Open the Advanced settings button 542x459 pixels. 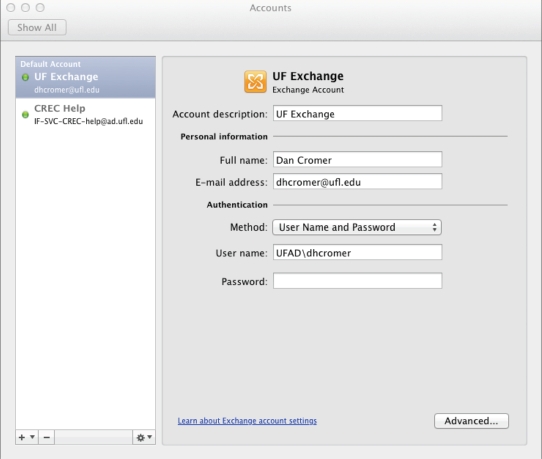471,421
